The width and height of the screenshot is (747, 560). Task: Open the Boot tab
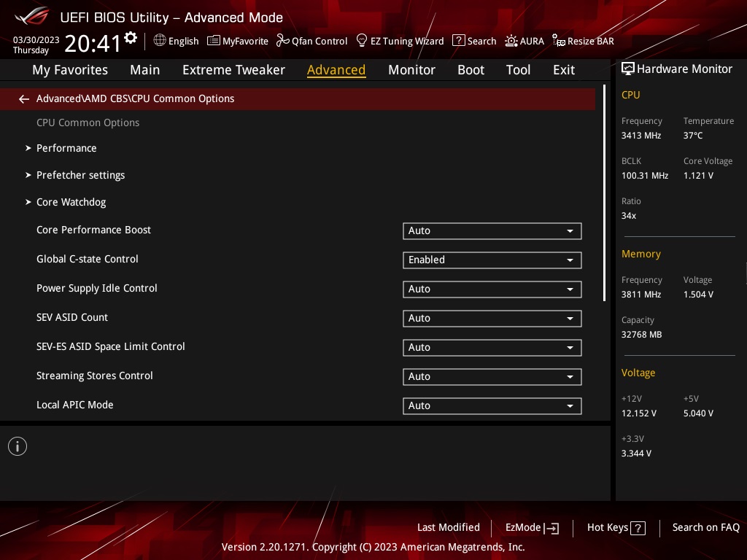click(471, 70)
